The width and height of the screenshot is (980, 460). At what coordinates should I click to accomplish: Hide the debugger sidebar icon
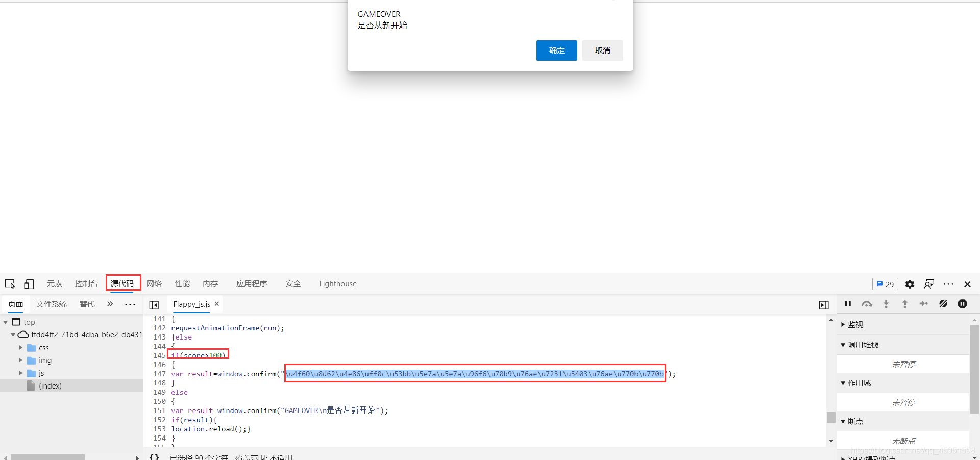coord(824,305)
